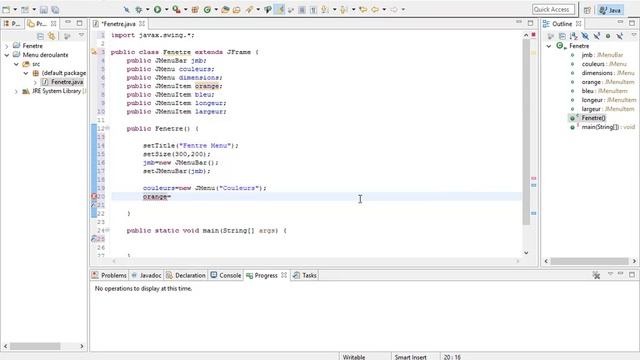Click the Open Perspective icon beside Quick Access
Image resolution: width=640 pixels, height=360 pixels.
[587, 10]
